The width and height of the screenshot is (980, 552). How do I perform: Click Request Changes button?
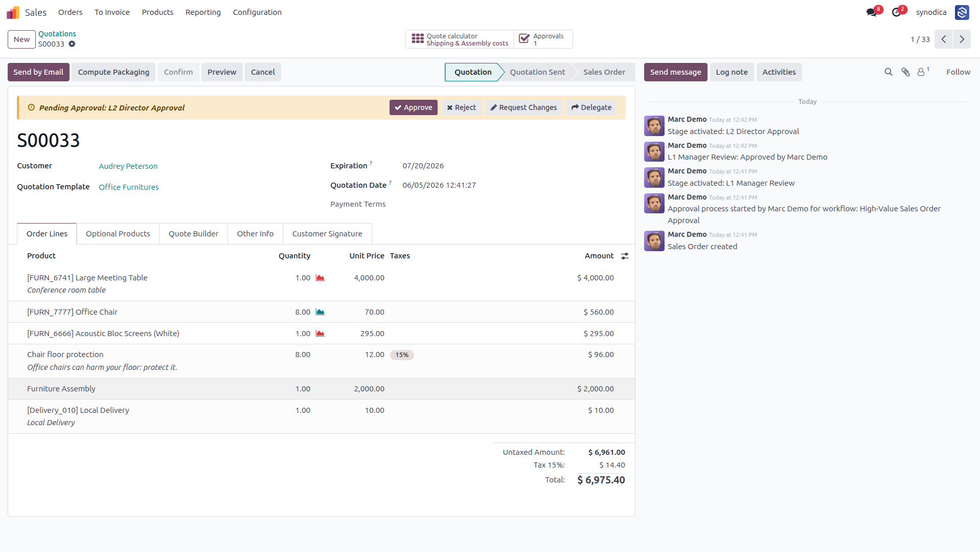523,107
